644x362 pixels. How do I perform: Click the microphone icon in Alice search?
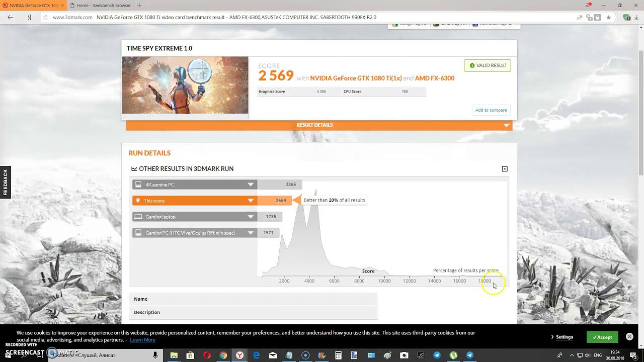click(155, 355)
